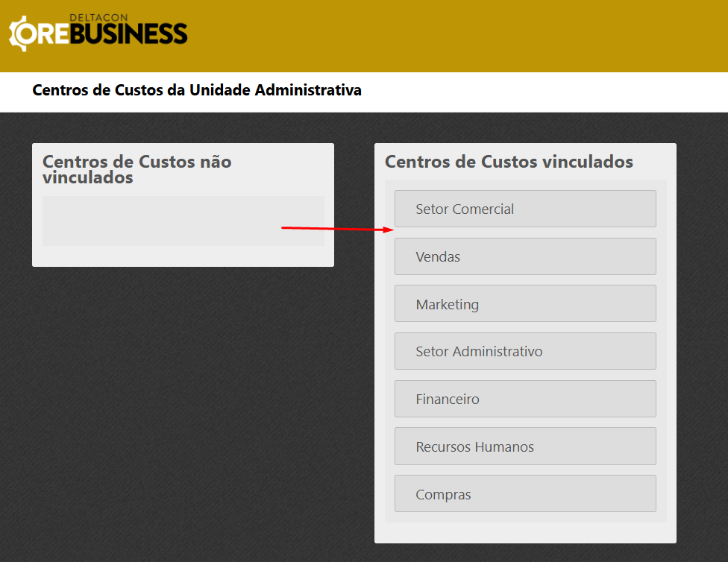Select the Recursos Humanos item
This screenshot has height=562, width=728.
[x=524, y=446]
